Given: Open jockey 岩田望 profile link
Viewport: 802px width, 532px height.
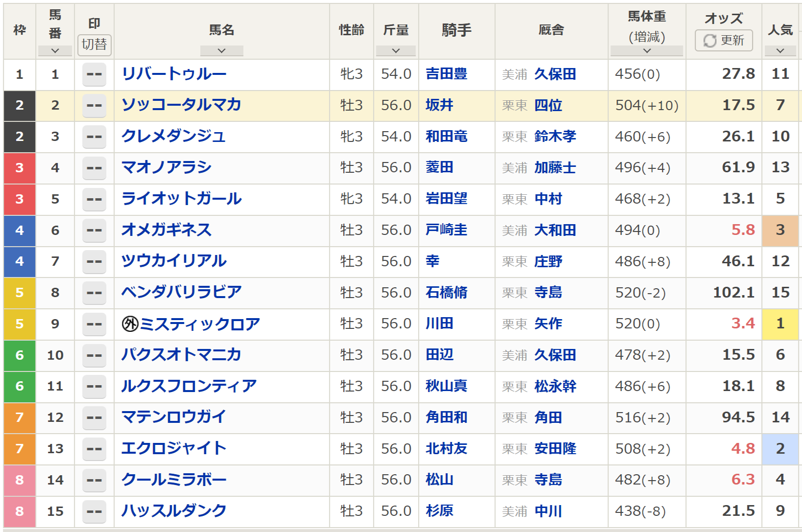Looking at the screenshot, I should [x=447, y=199].
